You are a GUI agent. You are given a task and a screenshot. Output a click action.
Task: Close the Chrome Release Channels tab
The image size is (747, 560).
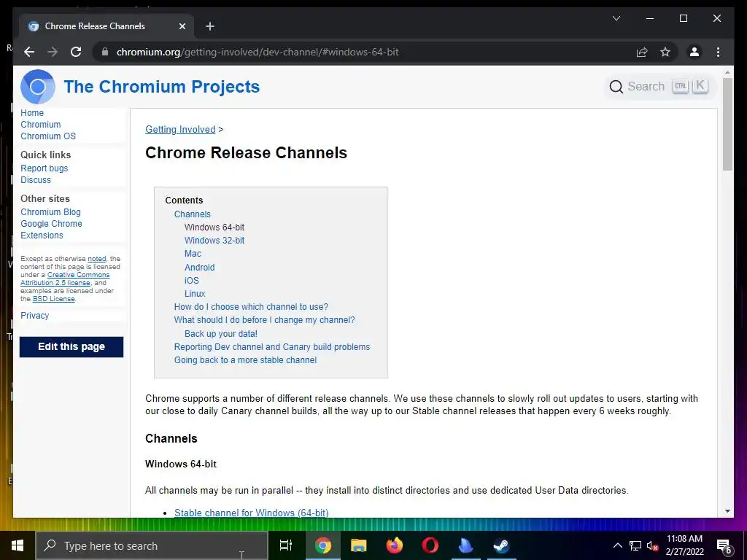182,26
